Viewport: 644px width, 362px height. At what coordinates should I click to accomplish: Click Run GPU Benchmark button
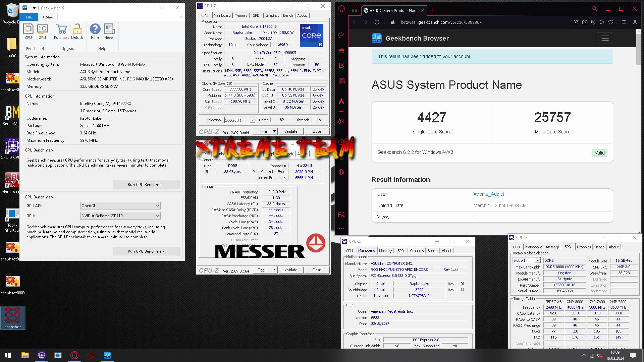point(146,251)
